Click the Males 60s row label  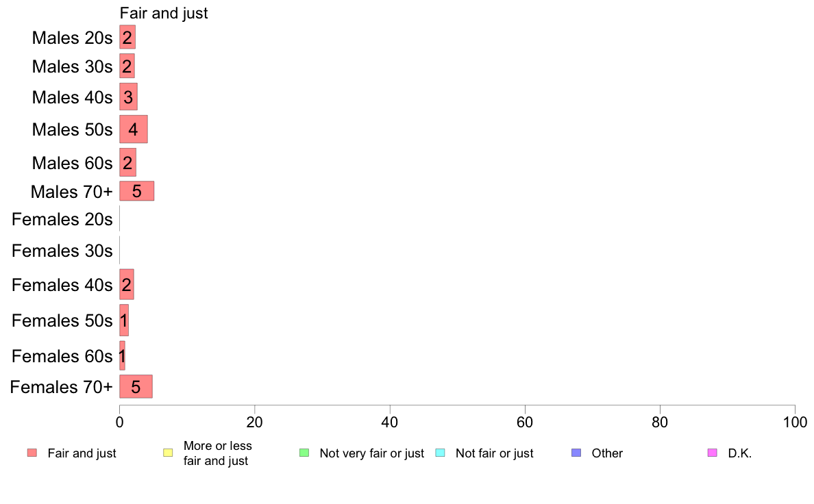tap(72, 163)
